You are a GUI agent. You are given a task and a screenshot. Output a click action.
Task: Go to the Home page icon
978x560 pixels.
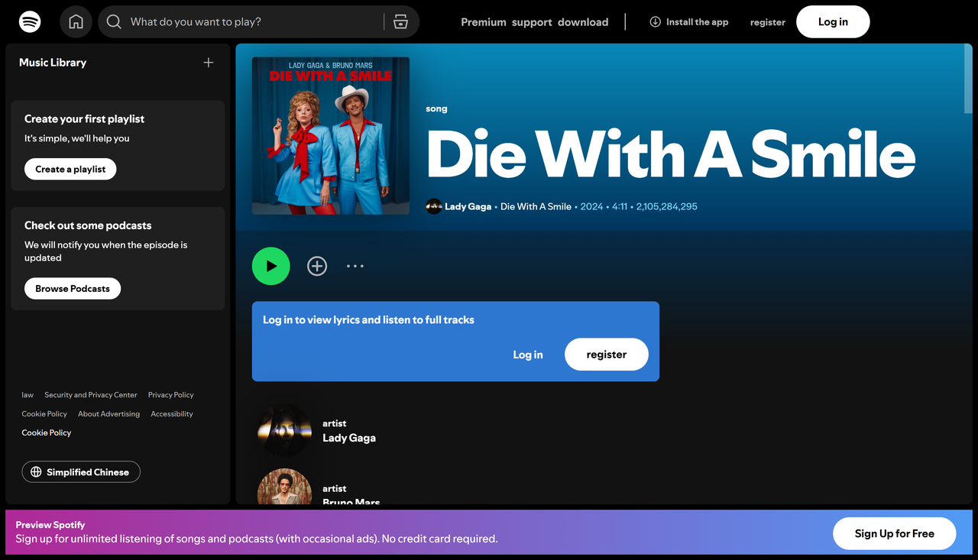76,22
